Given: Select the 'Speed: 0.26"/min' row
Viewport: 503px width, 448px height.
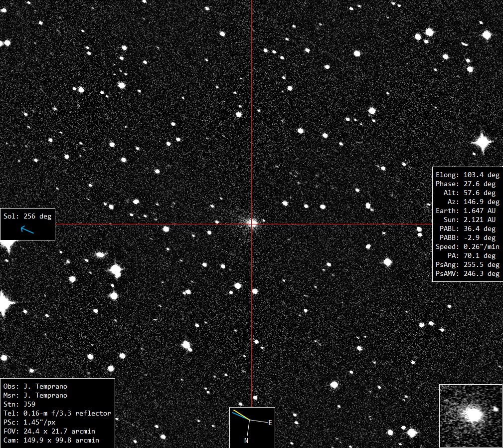Looking at the screenshot, I should (x=468, y=247).
